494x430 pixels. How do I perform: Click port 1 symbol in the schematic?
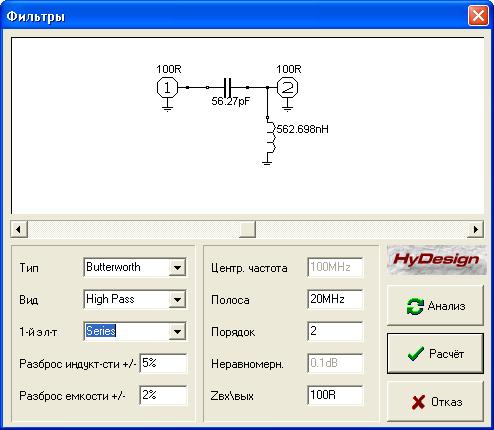coord(167,88)
